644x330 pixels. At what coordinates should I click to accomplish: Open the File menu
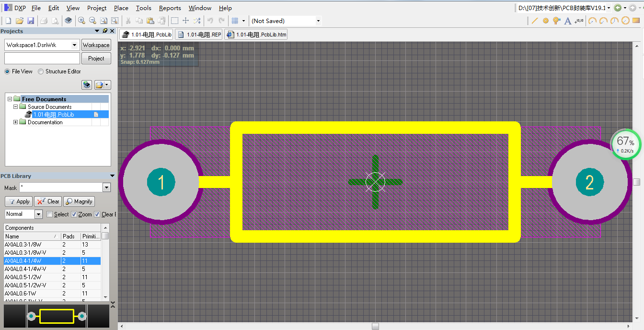pyautogui.click(x=36, y=8)
